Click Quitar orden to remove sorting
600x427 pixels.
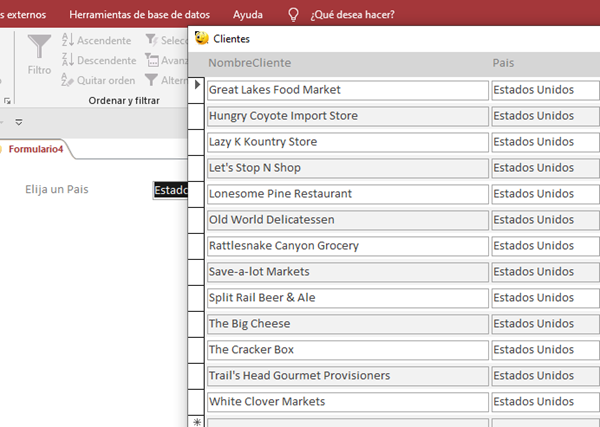[98, 80]
